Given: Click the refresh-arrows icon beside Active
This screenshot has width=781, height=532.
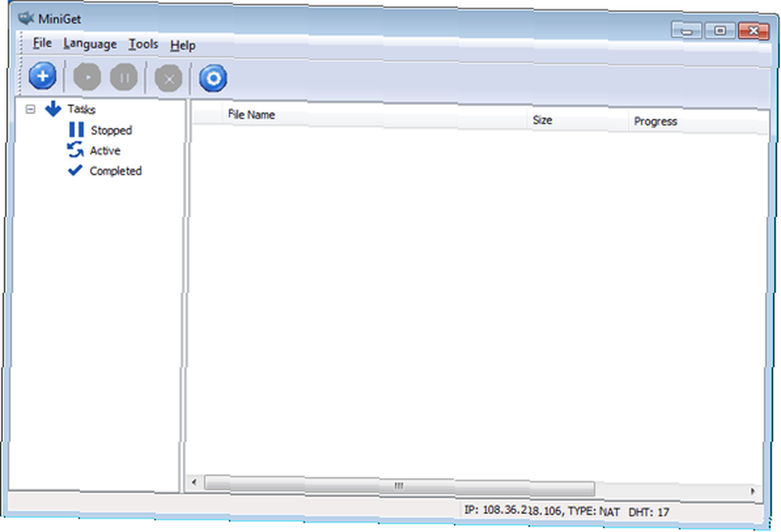Looking at the screenshot, I should (x=75, y=149).
